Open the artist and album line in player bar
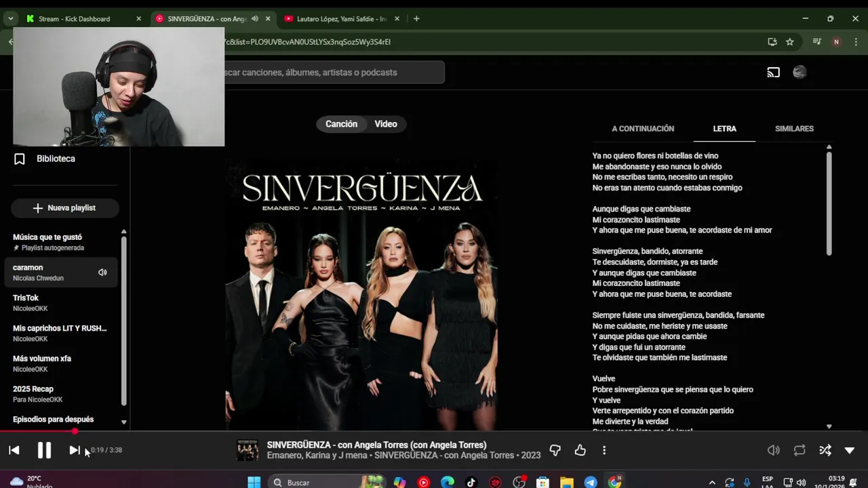Screen dimensions: 868x488 pyautogui.click(x=403, y=455)
